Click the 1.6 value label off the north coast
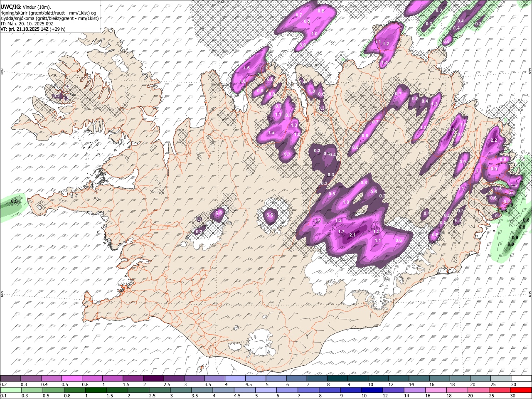Image resolution: width=532 pixels, height=399 pixels. pyautogui.click(x=246, y=68)
